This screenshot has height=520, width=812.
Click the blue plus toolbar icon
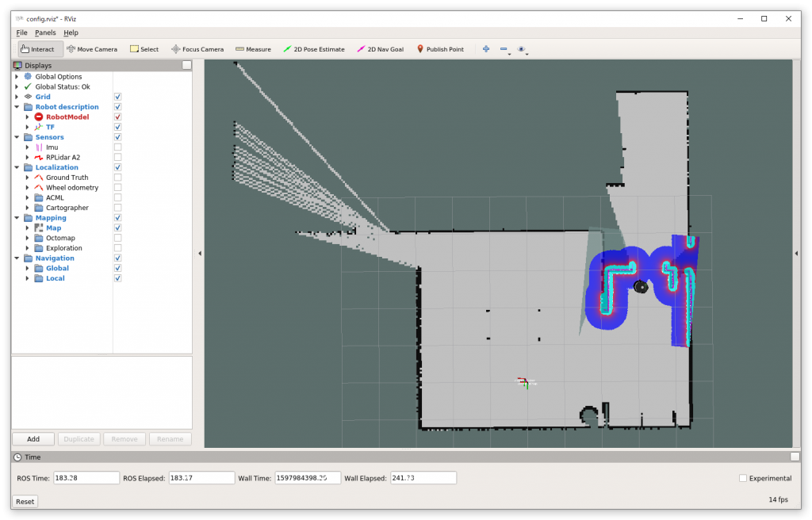click(x=485, y=49)
